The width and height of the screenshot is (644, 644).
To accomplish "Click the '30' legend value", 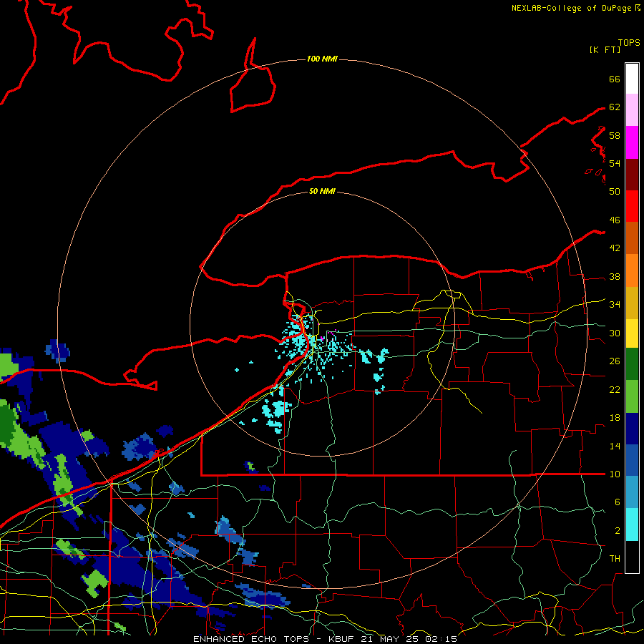I will pos(615,333).
